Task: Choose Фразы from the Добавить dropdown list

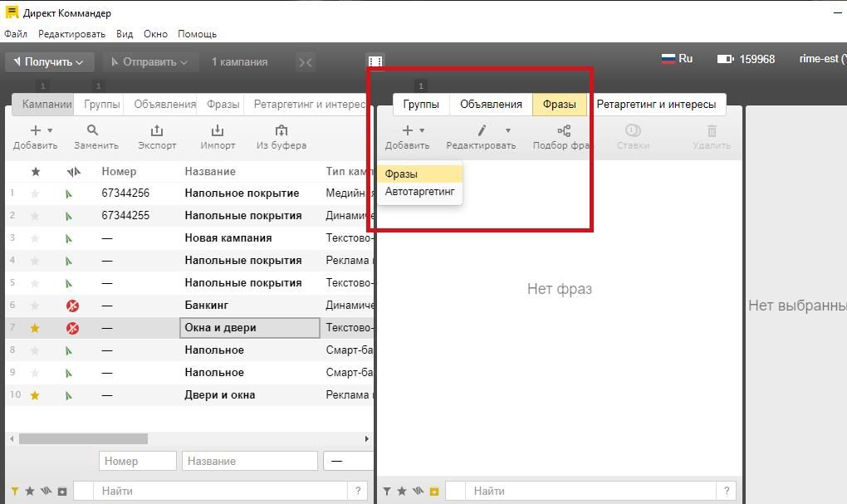Action: tap(419, 174)
